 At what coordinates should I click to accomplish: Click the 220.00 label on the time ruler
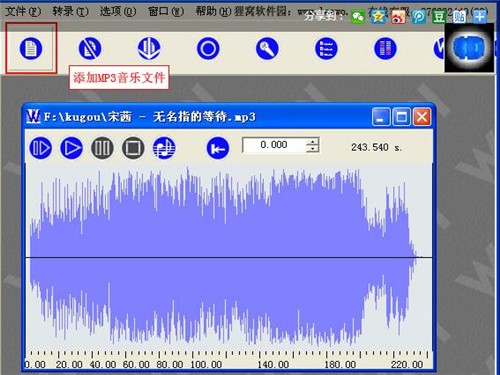[407, 364]
